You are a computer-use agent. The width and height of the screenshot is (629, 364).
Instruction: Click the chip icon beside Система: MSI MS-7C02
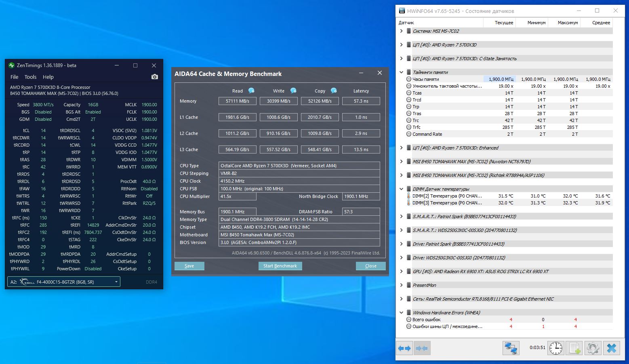pos(409,31)
